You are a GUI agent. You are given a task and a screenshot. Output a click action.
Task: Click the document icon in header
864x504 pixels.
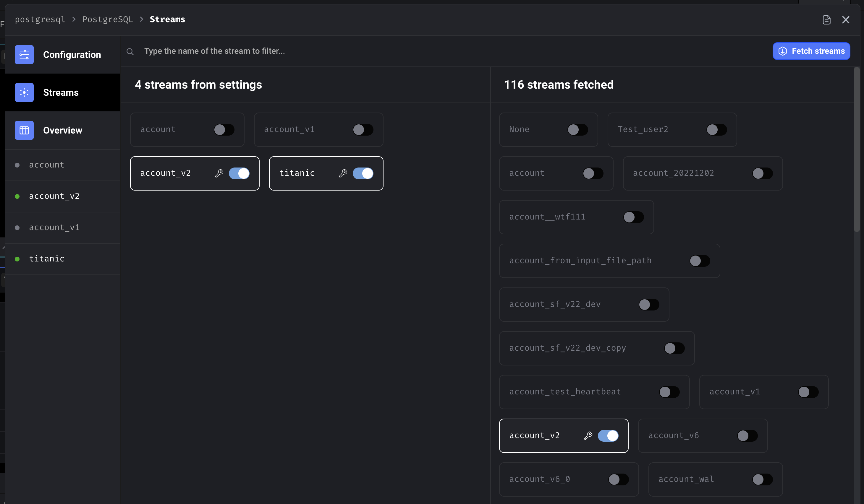[x=827, y=20]
